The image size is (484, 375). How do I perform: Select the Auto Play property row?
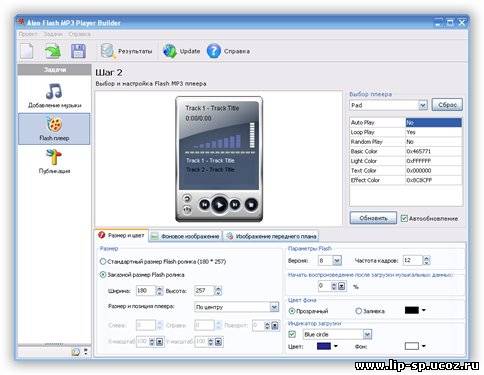[406, 122]
